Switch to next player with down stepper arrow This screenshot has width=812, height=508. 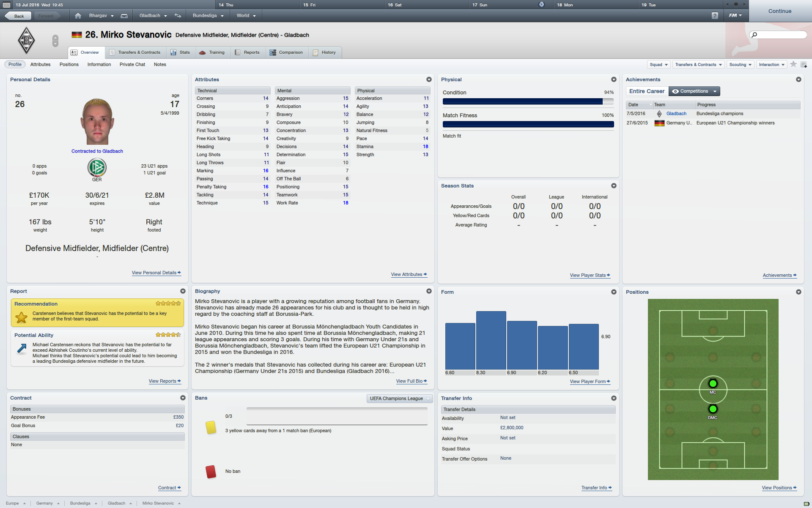[55, 44]
